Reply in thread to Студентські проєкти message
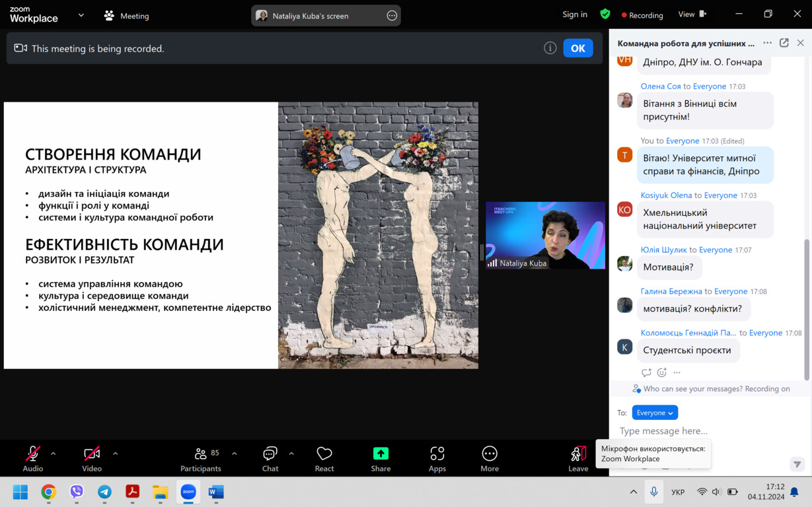The height and width of the screenshot is (507, 812). point(646,372)
